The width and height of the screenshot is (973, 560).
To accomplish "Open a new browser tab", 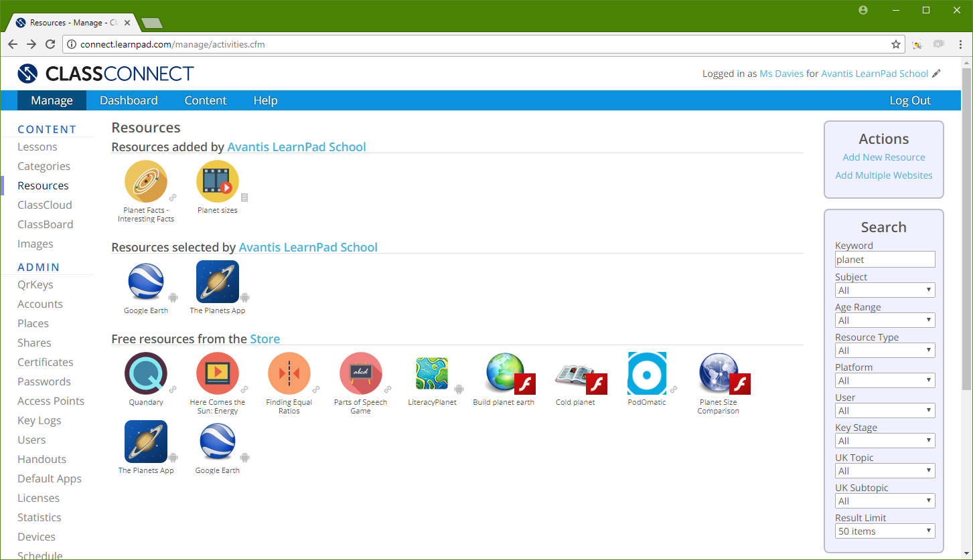I will click(153, 23).
